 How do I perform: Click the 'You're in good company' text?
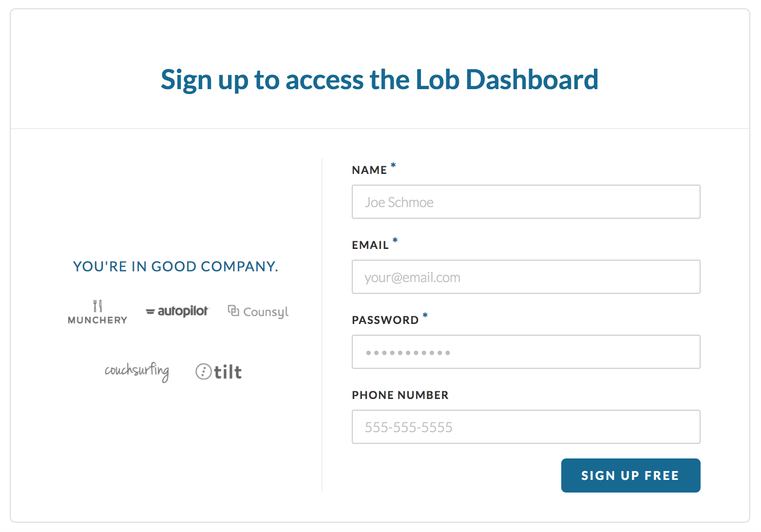[x=175, y=266]
